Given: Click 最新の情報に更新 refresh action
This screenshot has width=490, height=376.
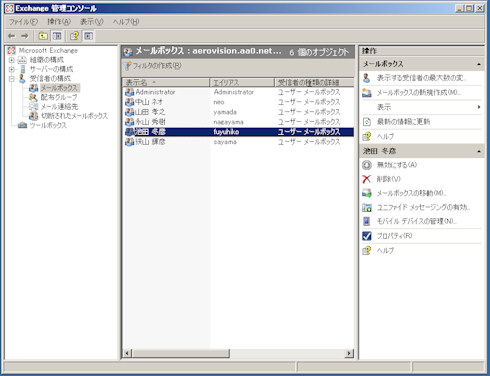Looking at the screenshot, I should pos(403,122).
